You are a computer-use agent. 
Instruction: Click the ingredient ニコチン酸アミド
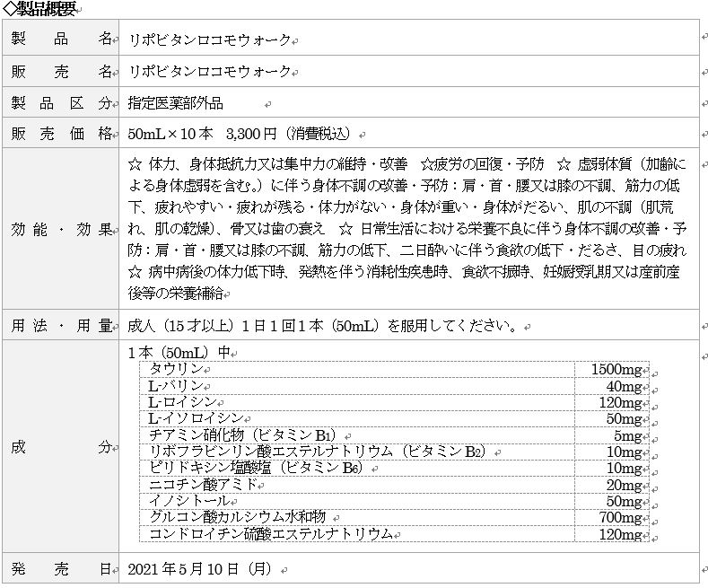click(x=203, y=485)
